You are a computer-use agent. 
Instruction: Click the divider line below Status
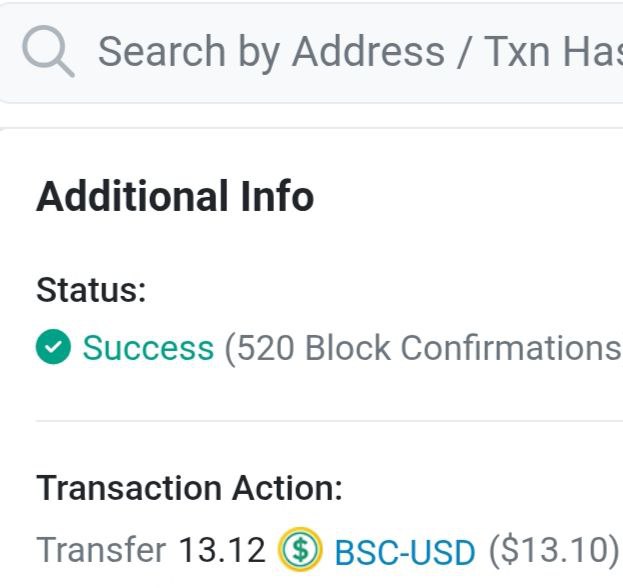(330, 421)
